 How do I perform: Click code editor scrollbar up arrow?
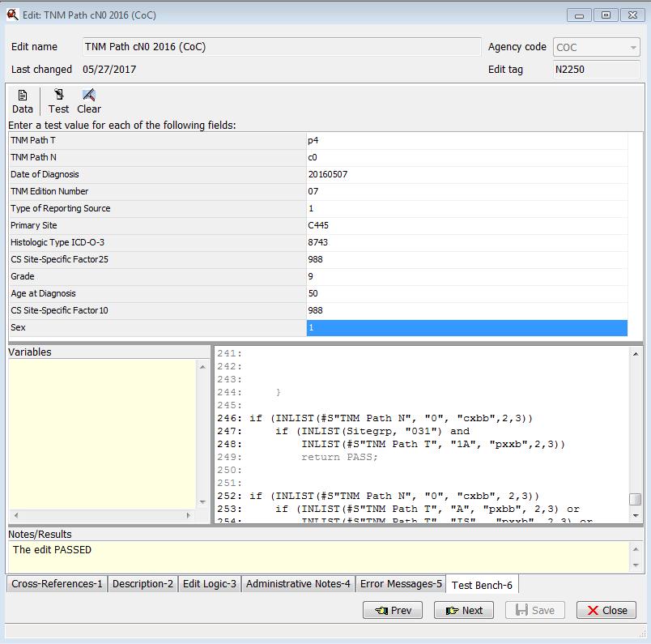pos(636,354)
